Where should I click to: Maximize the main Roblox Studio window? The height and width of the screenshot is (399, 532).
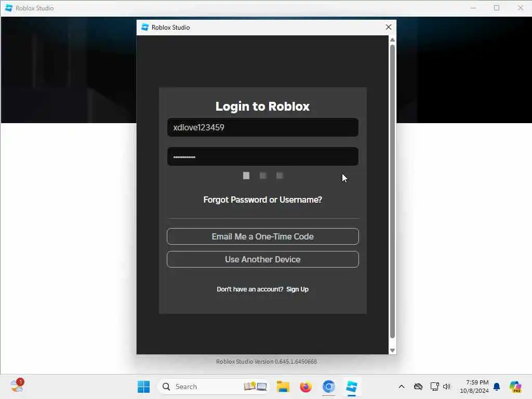point(497,8)
